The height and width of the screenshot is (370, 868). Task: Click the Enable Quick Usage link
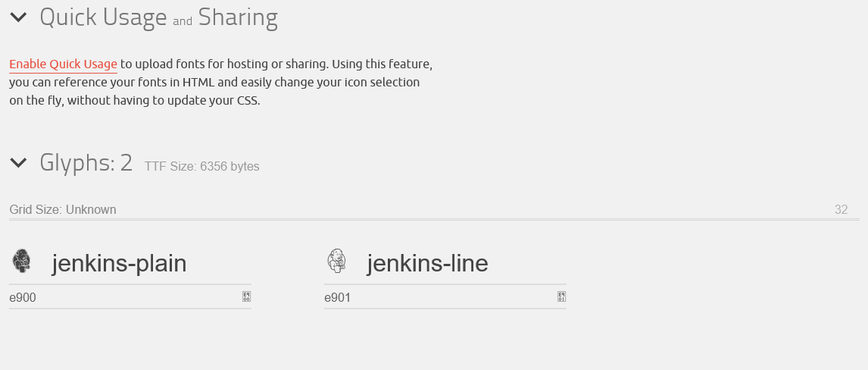tap(63, 64)
